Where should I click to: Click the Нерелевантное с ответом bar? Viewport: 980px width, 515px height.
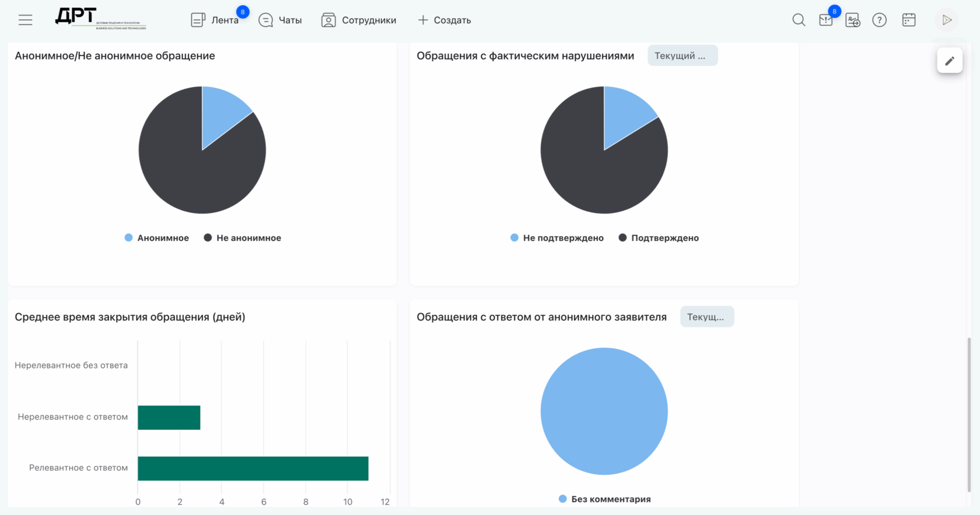pos(169,418)
